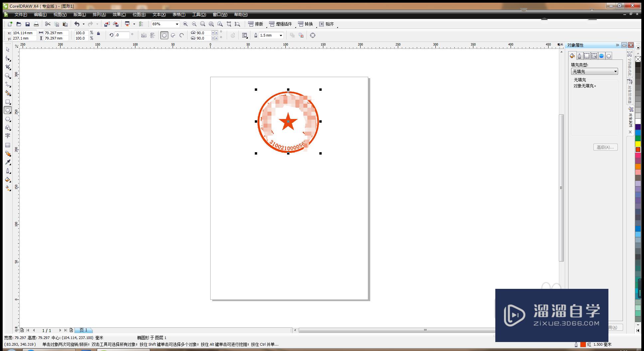Click the Cut scissors icon

pyautogui.click(x=48, y=24)
